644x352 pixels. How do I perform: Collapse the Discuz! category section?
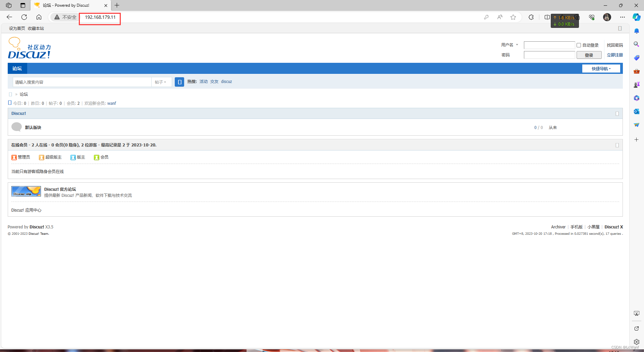pyautogui.click(x=617, y=114)
